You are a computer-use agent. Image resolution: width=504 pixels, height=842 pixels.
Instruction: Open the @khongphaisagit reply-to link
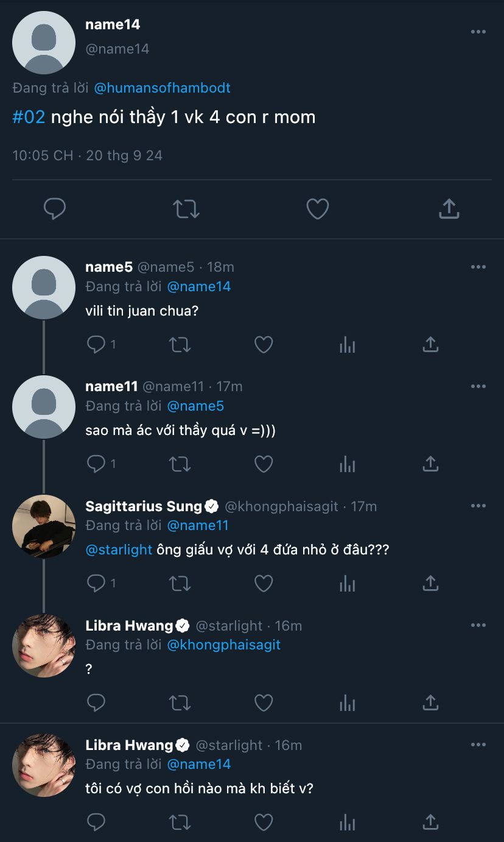223,645
